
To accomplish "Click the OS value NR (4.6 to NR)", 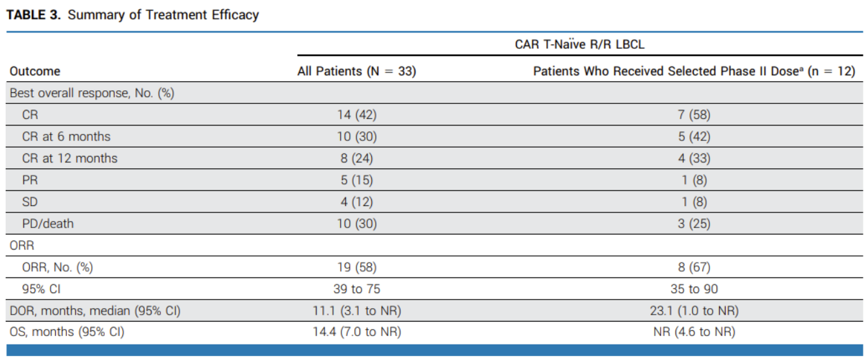I will [694, 332].
